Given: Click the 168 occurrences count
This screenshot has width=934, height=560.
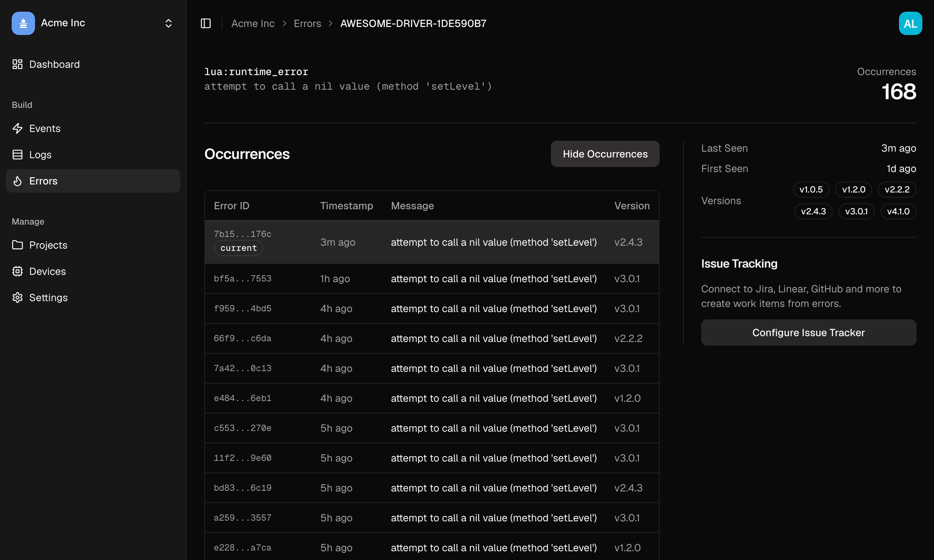Looking at the screenshot, I should point(899,92).
